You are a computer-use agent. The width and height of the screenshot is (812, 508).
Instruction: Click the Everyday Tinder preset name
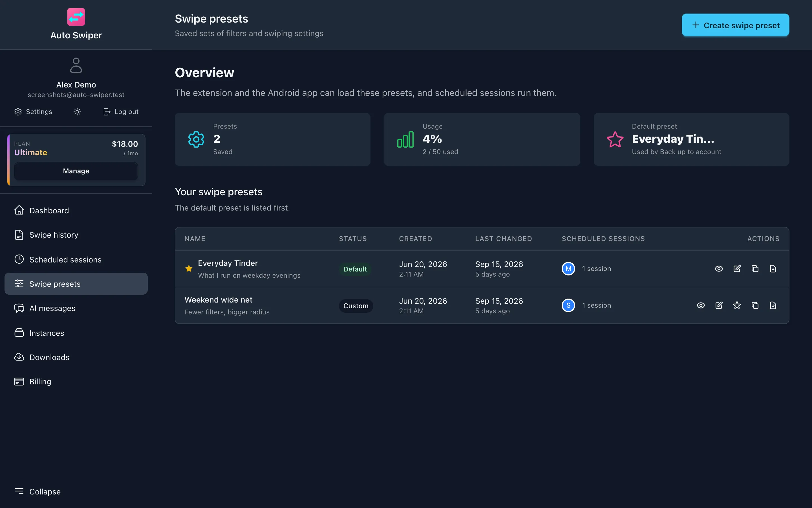point(228,263)
